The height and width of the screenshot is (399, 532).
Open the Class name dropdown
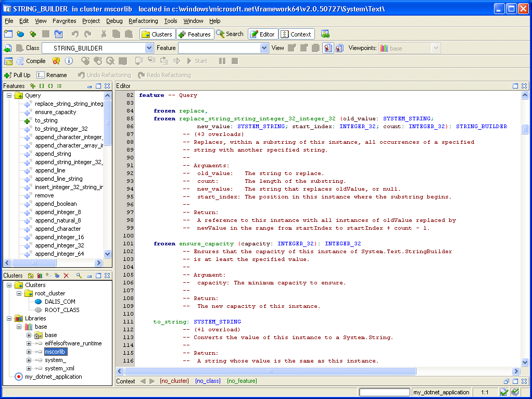click(x=149, y=48)
